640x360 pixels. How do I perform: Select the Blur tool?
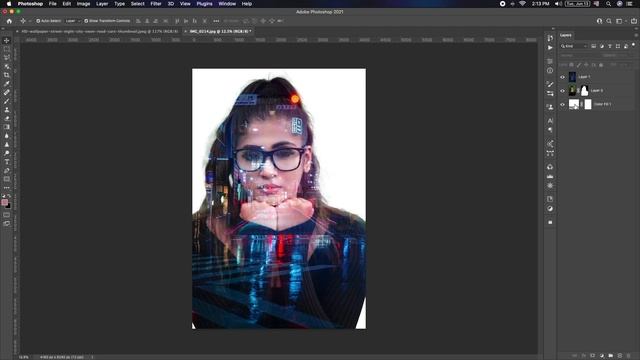7,136
